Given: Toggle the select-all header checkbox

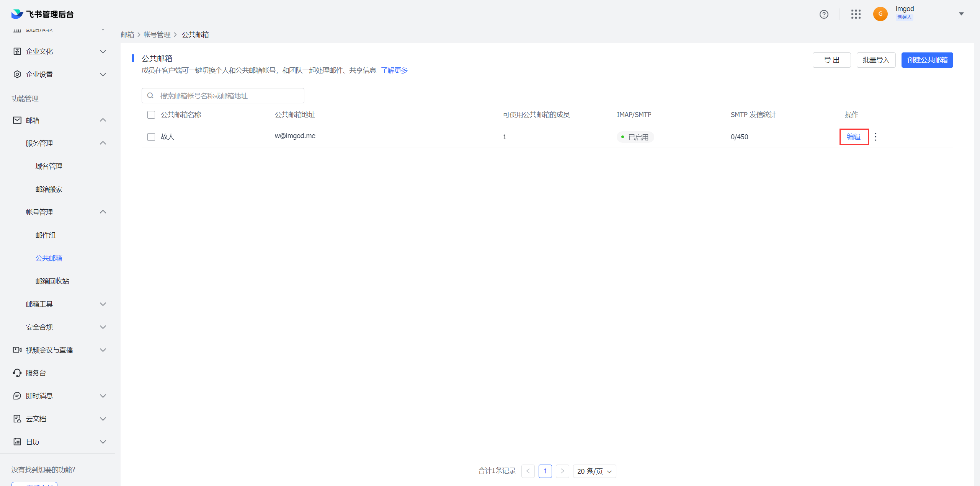Looking at the screenshot, I should (151, 115).
